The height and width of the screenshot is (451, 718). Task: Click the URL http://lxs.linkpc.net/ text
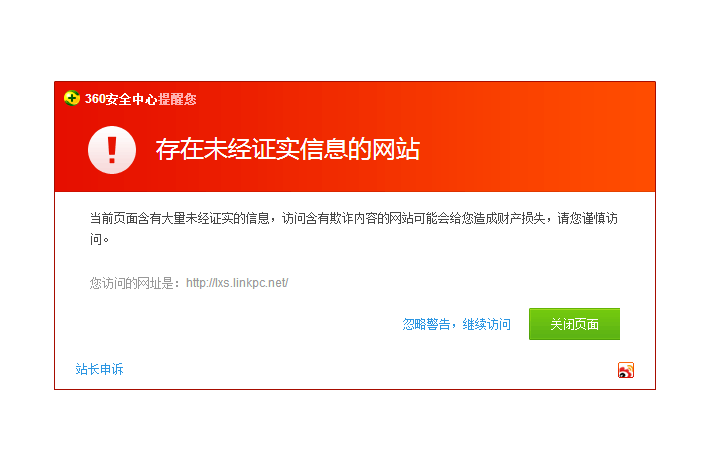click(237, 283)
